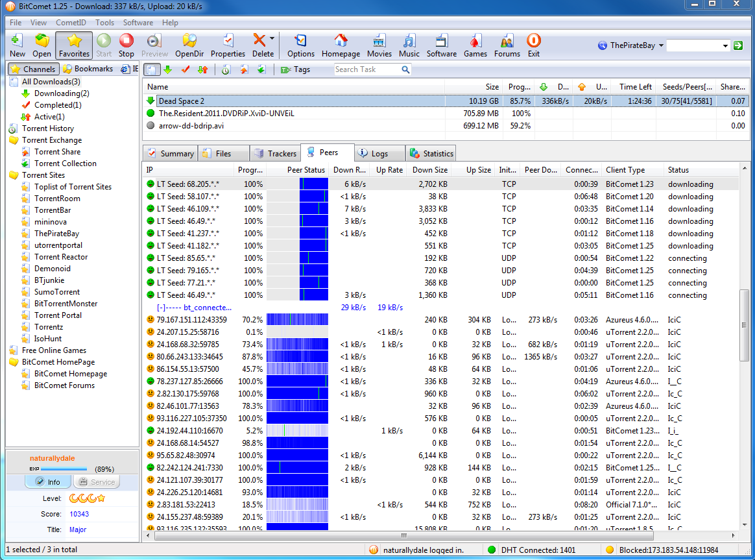Filter by completed tasks red checkmark icon
The height and width of the screenshot is (560, 755).
pyautogui.click(x=186, y=70)
